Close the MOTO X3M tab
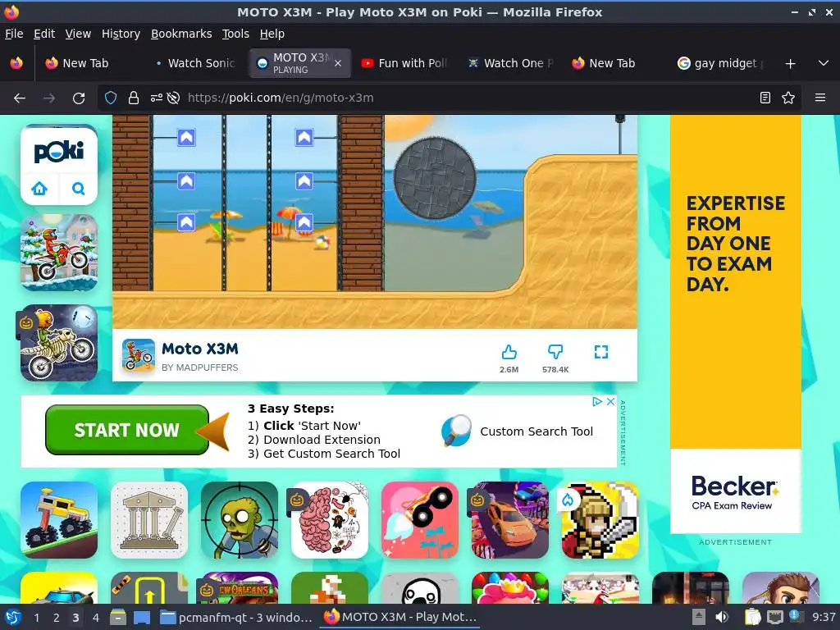The width and height of the screenshot is (840, 630). pyautogui.click(x=338, y=63)
